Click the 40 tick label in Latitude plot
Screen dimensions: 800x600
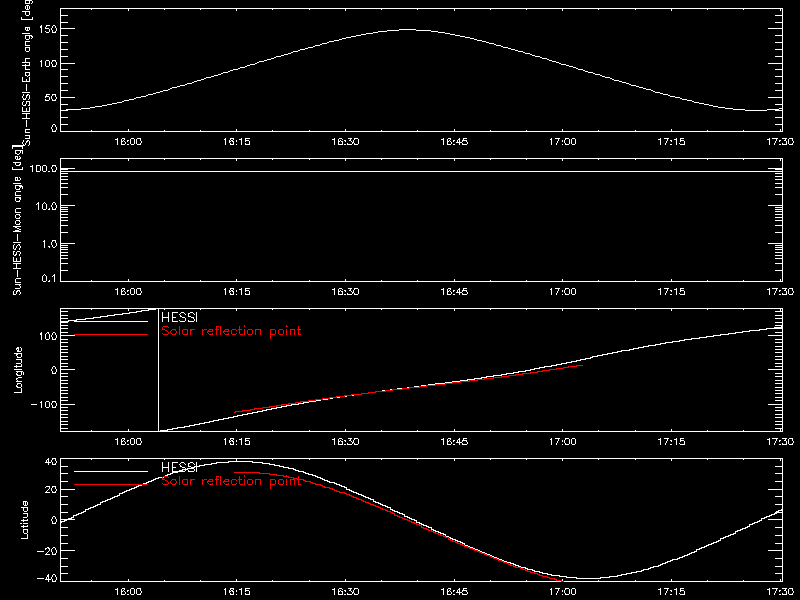click(x=51, y=462)
